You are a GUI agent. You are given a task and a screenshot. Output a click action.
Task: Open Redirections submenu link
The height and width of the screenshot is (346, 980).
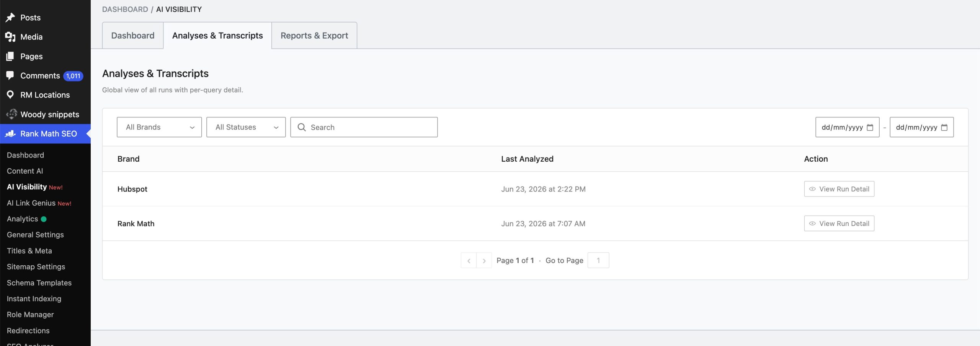coord(28,331)
